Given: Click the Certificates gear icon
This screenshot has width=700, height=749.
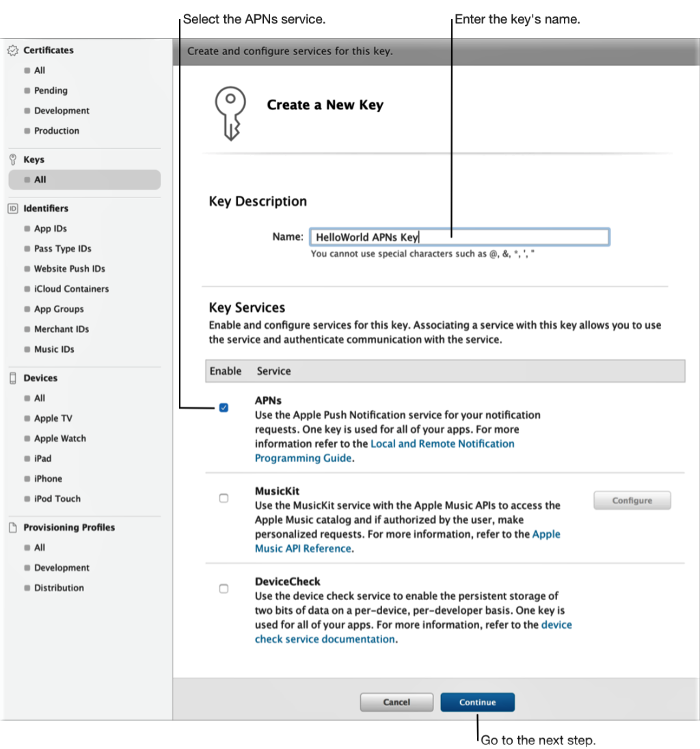Looking at the screenshot, I should coord(12,50).
